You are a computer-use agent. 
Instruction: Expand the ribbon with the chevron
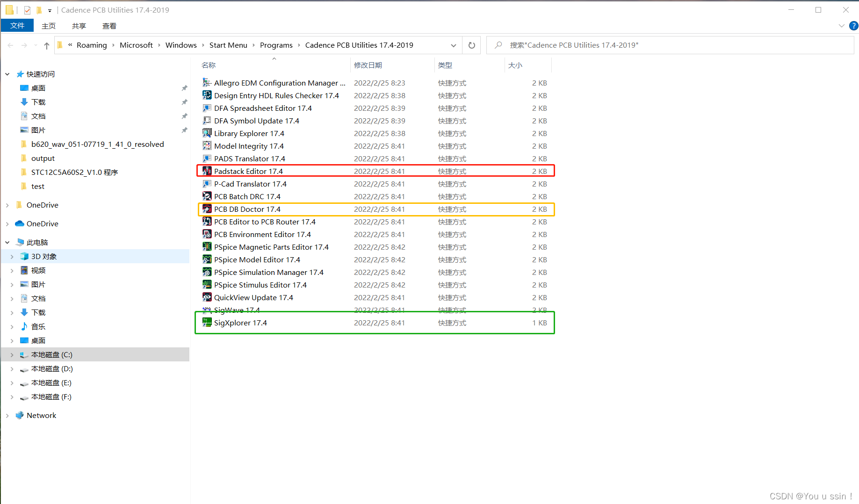[x=842, y=26]
